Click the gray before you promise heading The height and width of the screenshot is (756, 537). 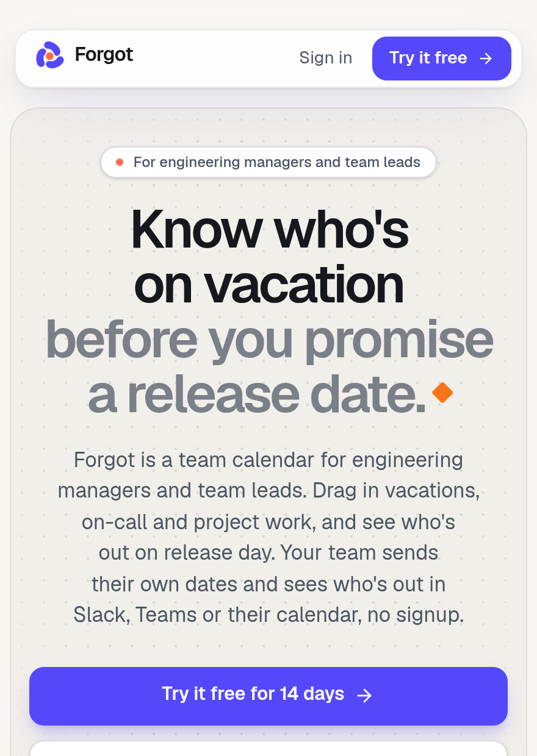(269, 340)
